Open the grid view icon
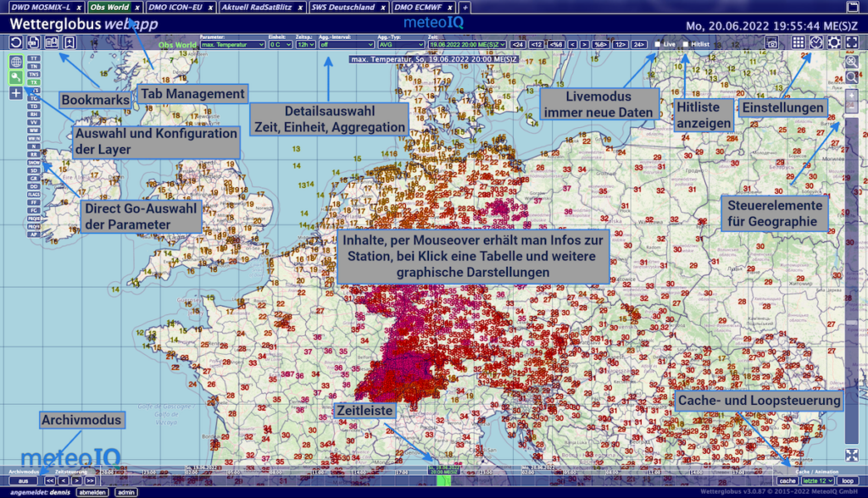The width and height of the screenshot is (868, 498). (x=798, y=42)
